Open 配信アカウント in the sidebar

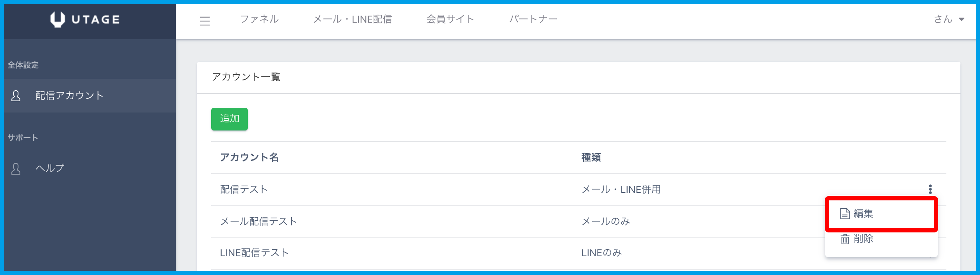pyautogui.click(x=70, y=96)
